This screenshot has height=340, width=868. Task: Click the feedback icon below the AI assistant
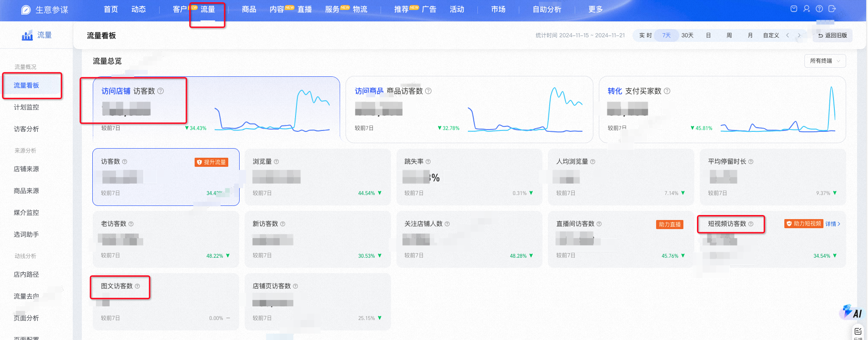[x=858, y=331]
